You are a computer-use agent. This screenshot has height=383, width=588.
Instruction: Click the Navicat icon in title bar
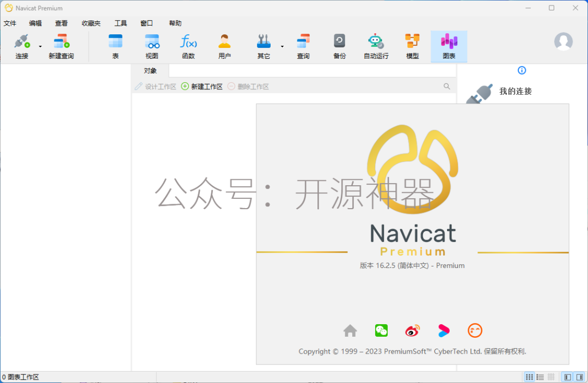(x=8, y=8)
